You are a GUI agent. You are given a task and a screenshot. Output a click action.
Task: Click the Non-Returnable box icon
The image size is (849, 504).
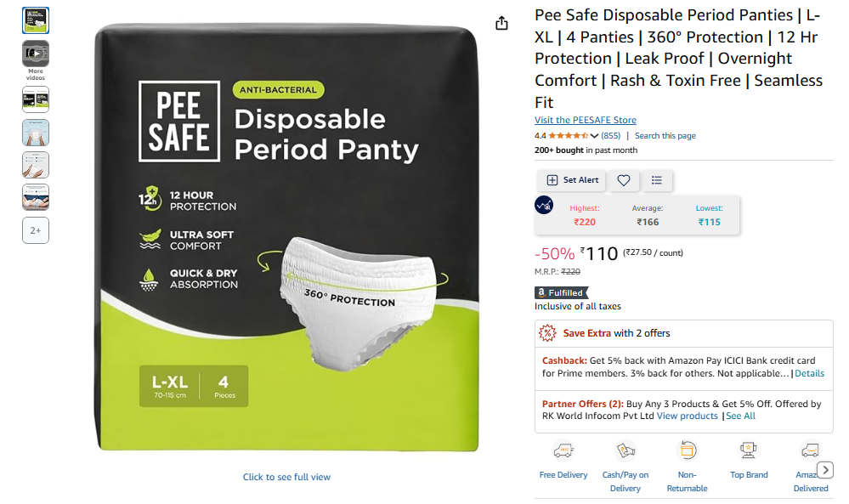click(688, 450)
